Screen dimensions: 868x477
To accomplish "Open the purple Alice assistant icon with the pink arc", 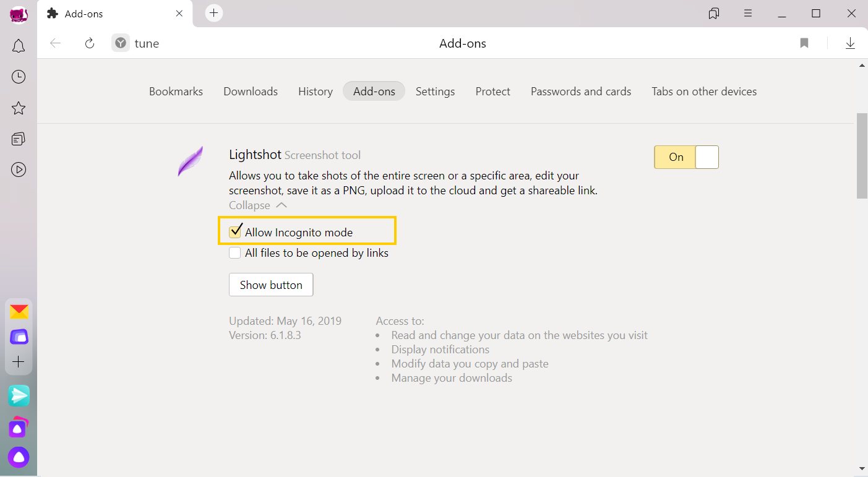I will tap(19, 427).
